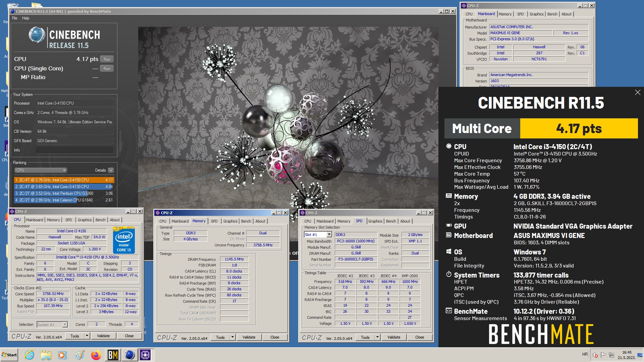Viewport: 644px width, 362px height.
Task: Click the System Timers clock icon
Action: pos(448,275)
